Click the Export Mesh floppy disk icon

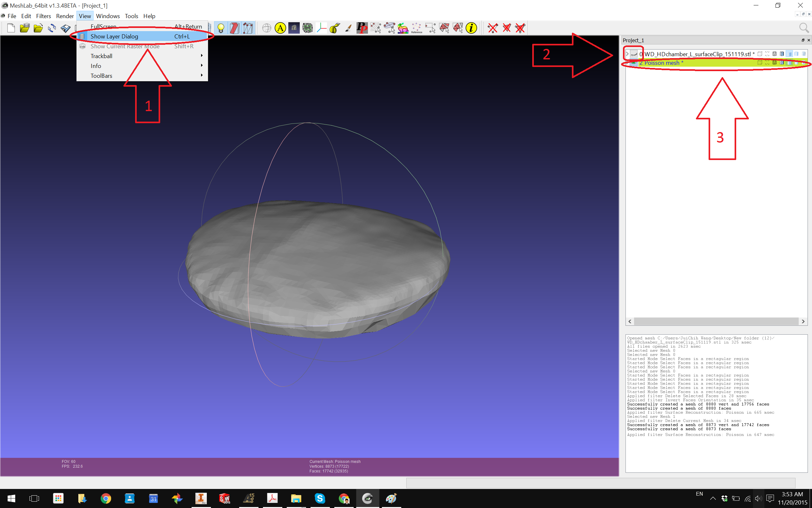pyautogui.click(x=65, y=28)
